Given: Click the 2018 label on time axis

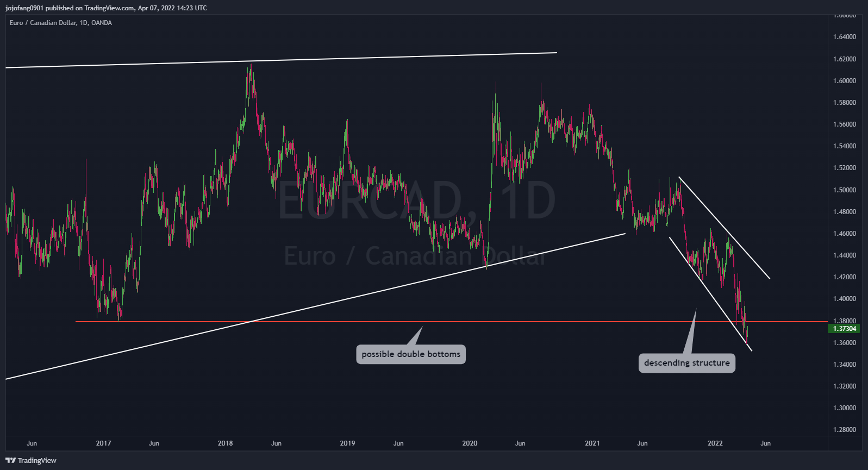Looking at the screenshot, I should [x=225, y=443].
